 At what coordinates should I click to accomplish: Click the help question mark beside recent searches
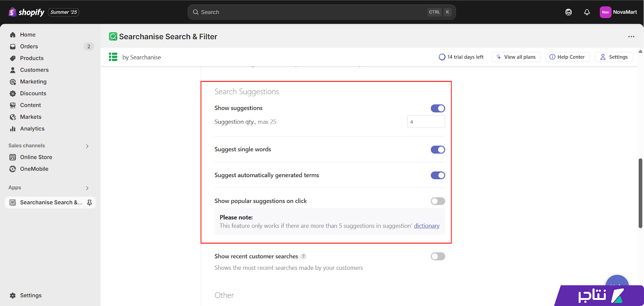pos(303,256)
